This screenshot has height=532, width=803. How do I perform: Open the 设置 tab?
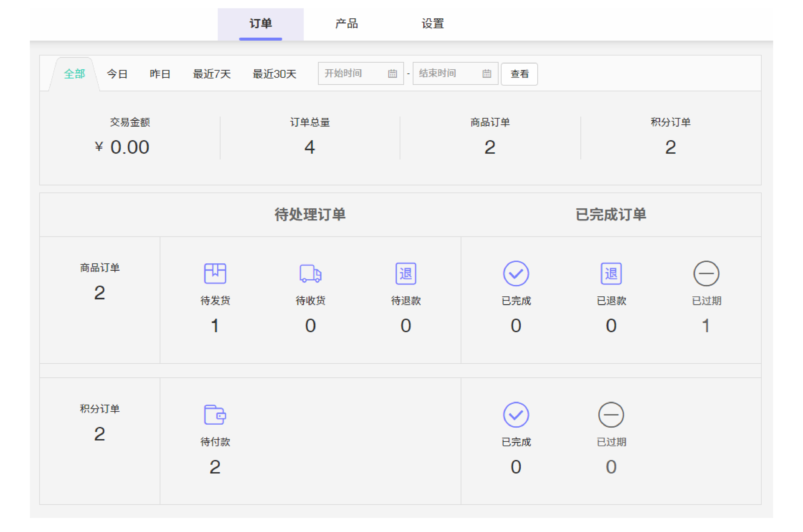(x=432, y=24)
